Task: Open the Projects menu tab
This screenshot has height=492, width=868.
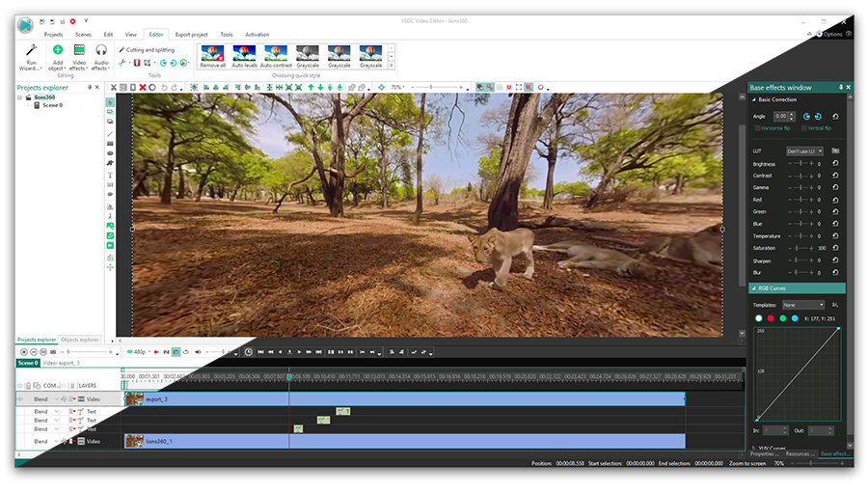Action: click(x=54, y=35)
